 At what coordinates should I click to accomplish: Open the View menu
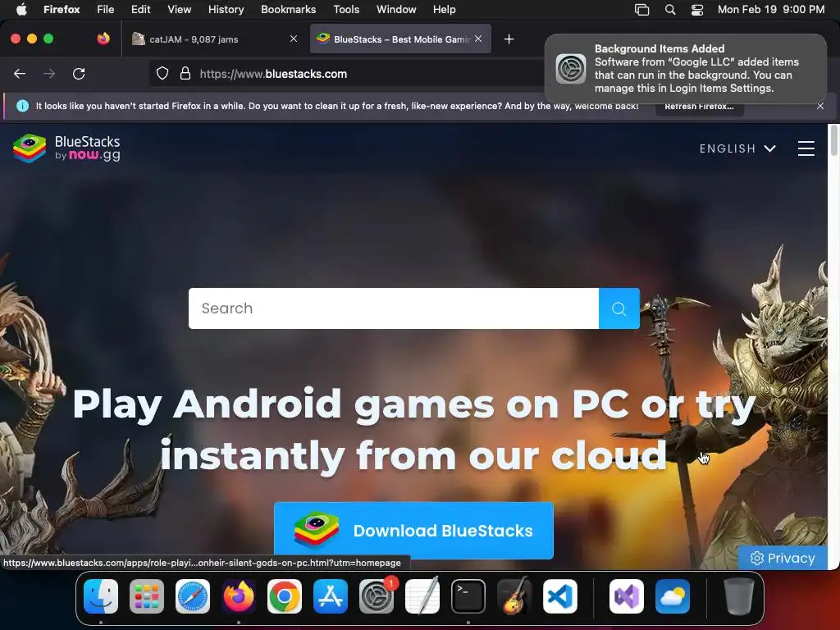pyautogui.click(x=179, y=10)
